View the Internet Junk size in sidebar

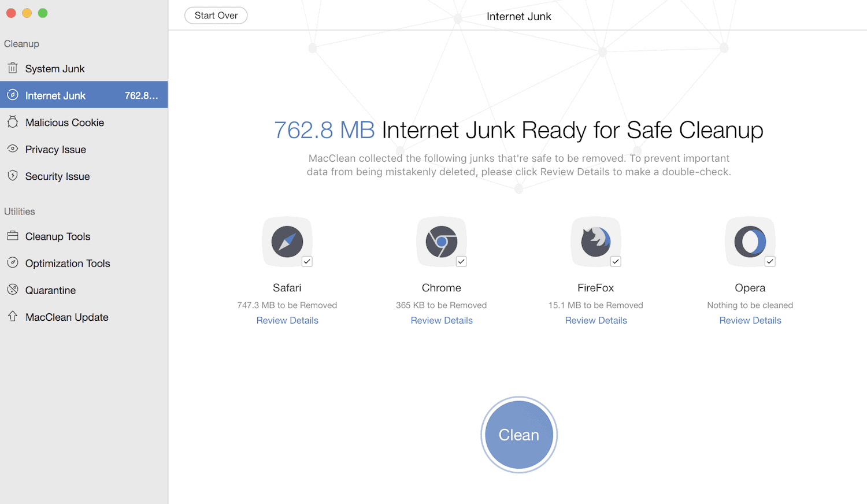pos(142,95)
